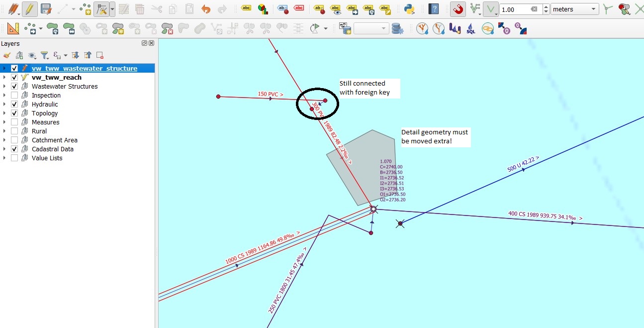The image size is (644, 328).
Task: Open the Python console
Action: coord(409,9)
